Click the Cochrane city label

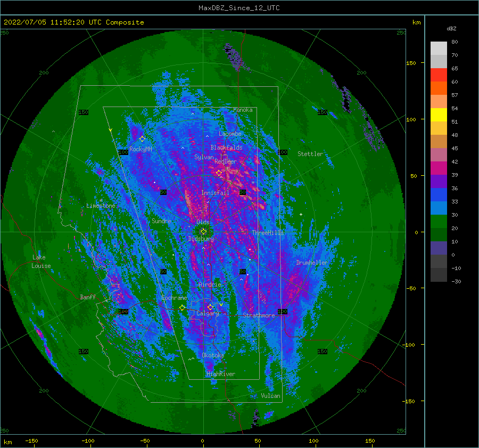pos(174,298)
